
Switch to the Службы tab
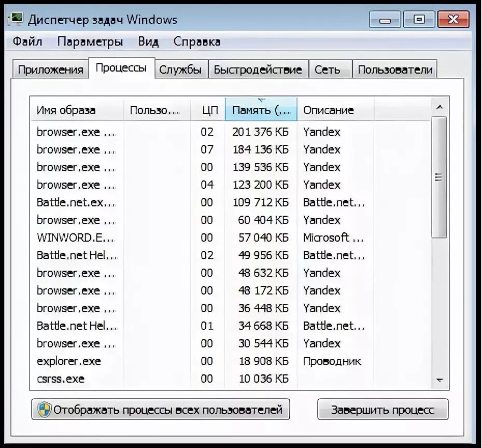pyautogui.click(x=181, y=69)
